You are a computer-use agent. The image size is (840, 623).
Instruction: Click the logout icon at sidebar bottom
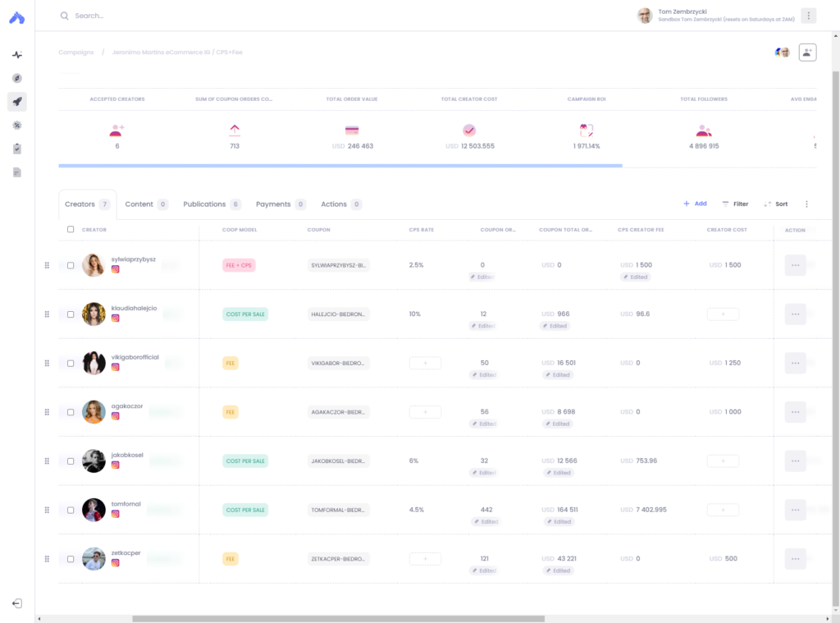tap(16, 602)
